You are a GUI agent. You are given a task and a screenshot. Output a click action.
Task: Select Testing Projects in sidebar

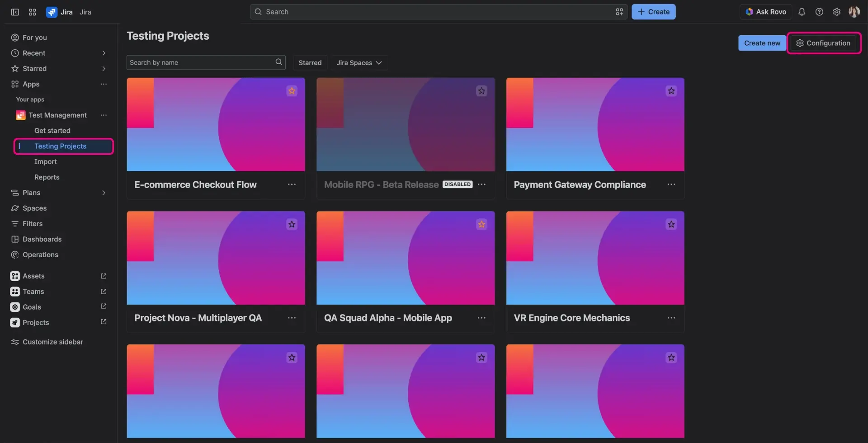(64, 146)
